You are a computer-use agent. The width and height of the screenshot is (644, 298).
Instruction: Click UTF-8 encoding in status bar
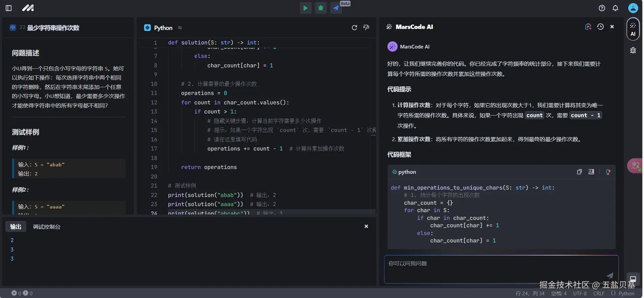[580, 293]
